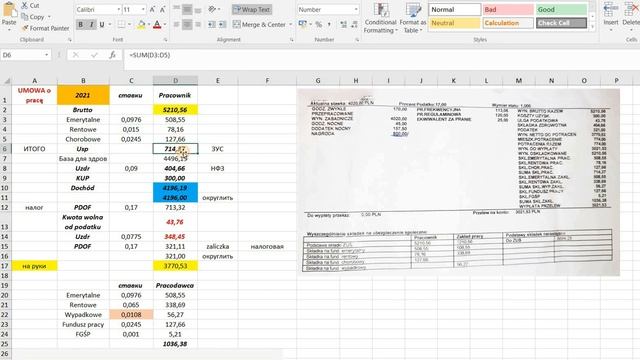The width and height of the screenshot is (640, 360).
Task: Open the Conditional Formatting menu
Action: 380,18
